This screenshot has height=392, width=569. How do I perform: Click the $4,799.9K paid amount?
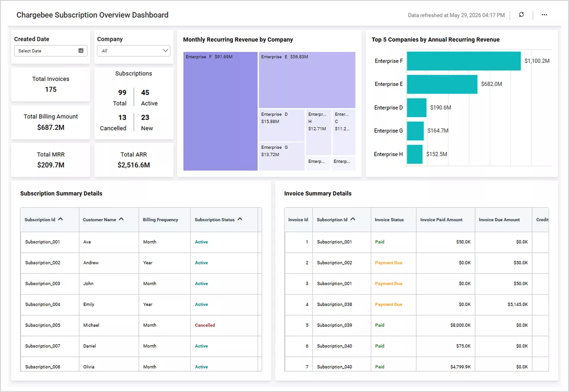460,367
